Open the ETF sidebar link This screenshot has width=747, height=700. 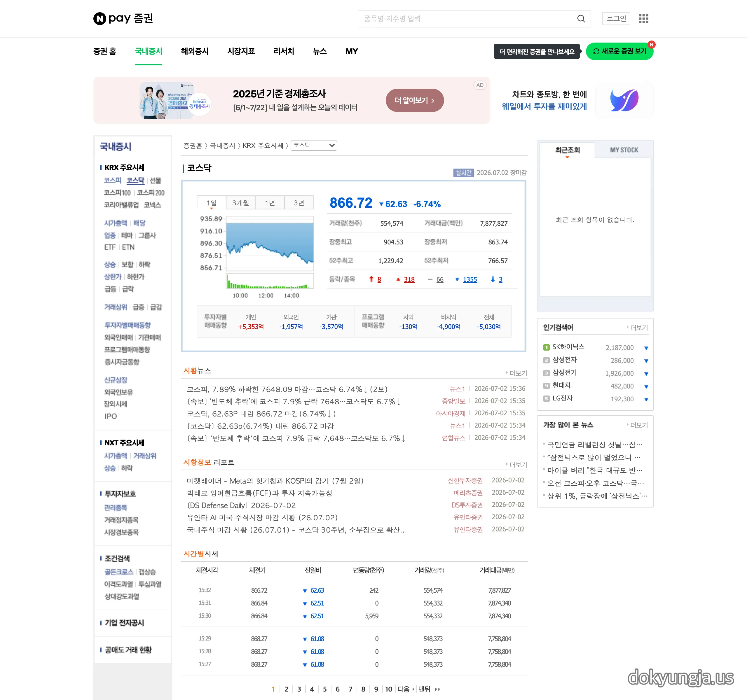tap(110, 247)
